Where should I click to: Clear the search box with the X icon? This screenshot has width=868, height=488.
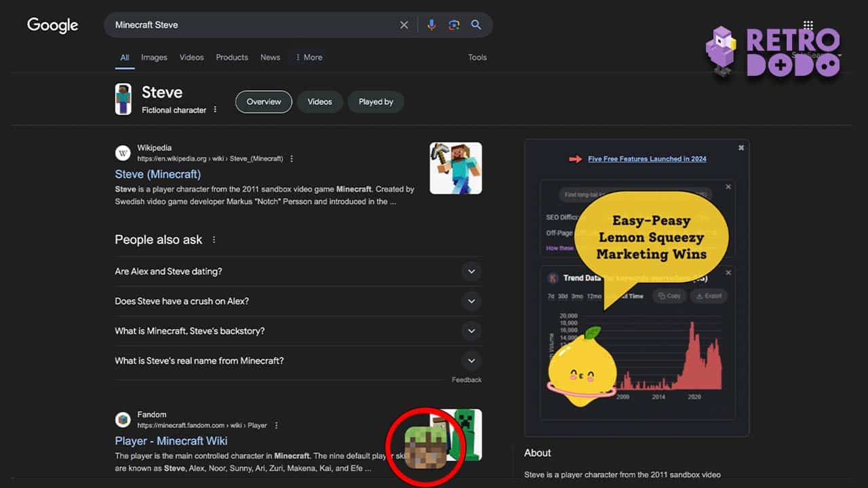pyautogui.click(x=404, y=25)
